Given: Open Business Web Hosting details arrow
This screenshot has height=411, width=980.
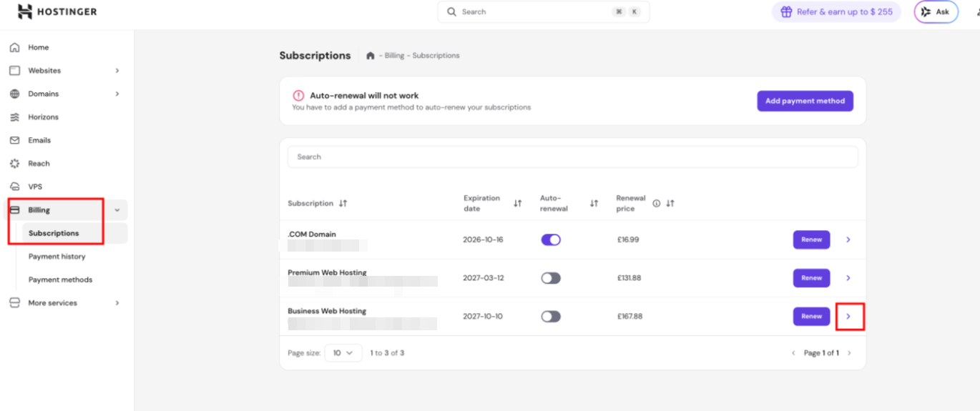Looking at the screenshot, I should point(849,317).
